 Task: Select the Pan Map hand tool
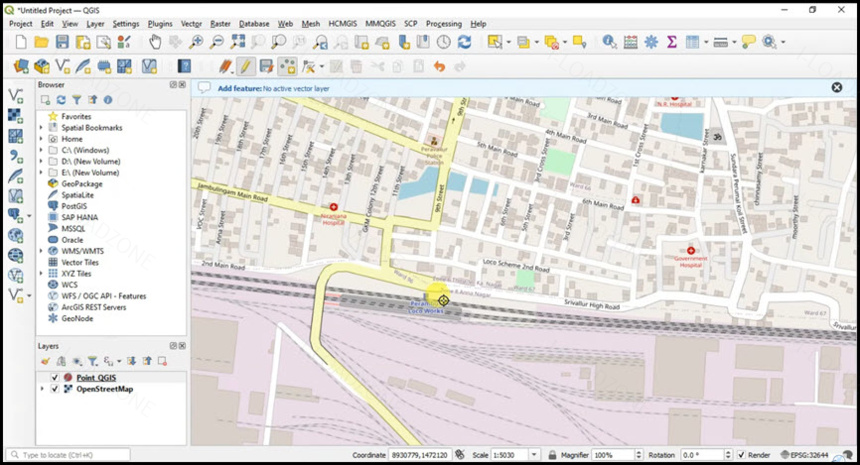coord(155,42)
